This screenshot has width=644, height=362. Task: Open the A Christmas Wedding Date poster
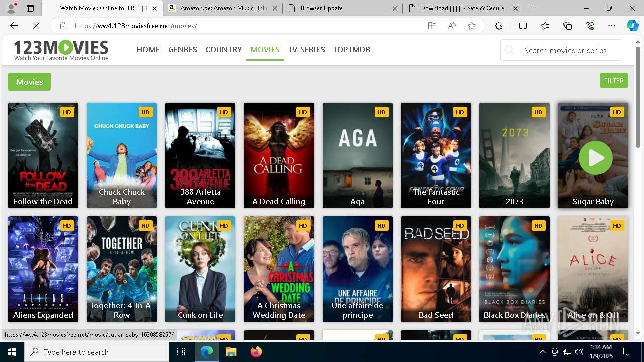pos(279,269)
